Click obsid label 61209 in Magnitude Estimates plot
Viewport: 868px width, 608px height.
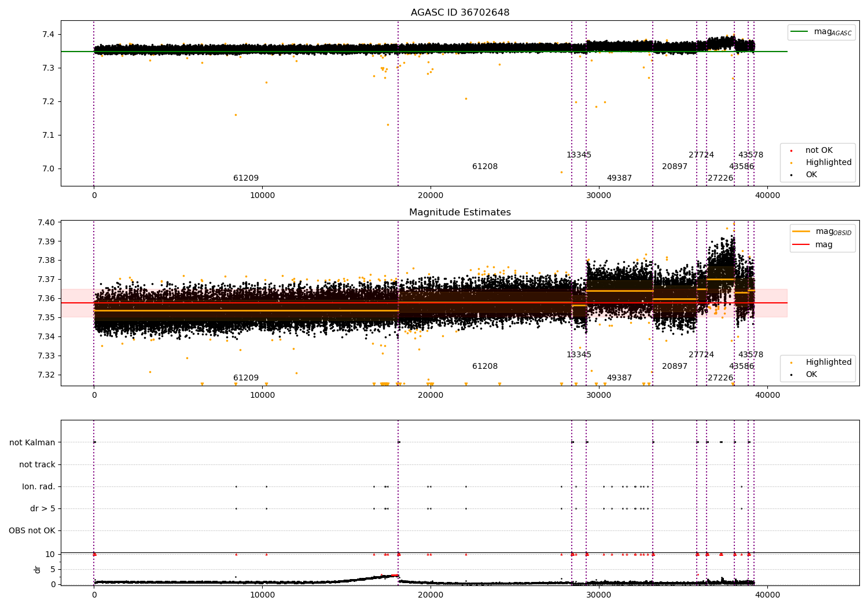246,378
